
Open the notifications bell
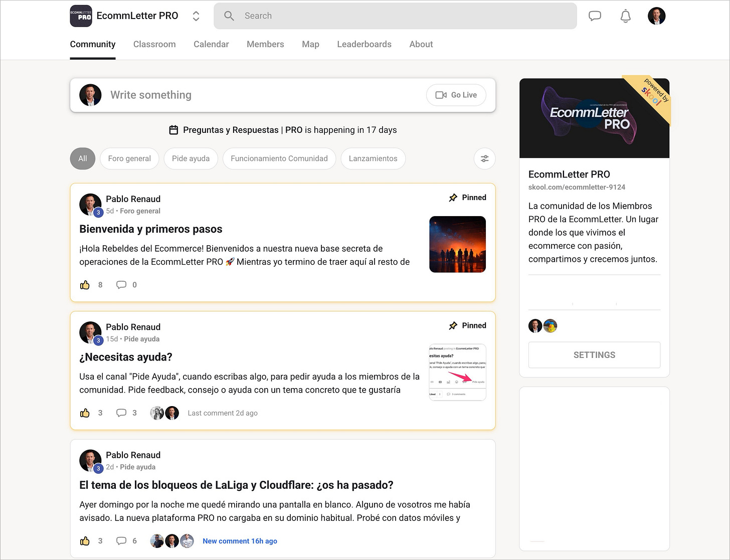coord(625,16)
